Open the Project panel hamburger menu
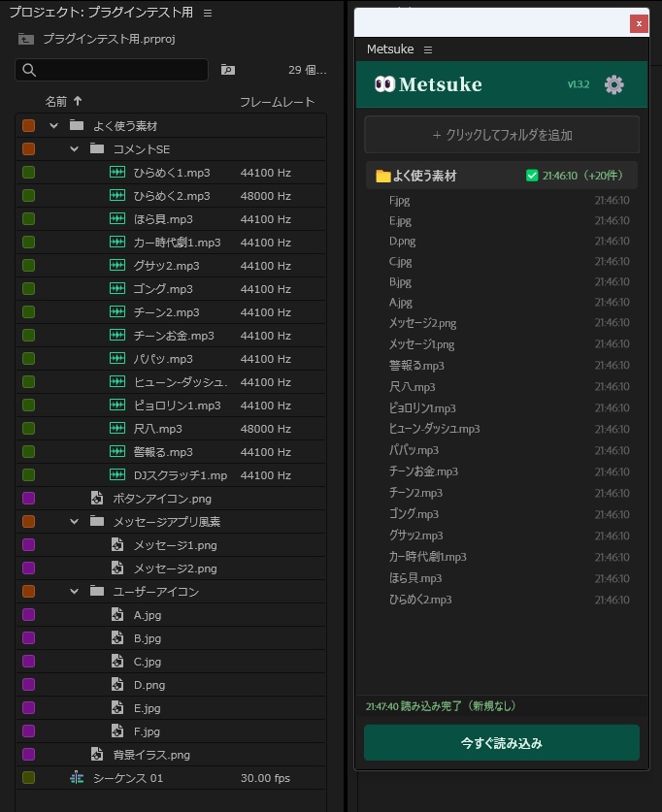The width and height of the screenshot is (662, 812). tap(208, 13)
